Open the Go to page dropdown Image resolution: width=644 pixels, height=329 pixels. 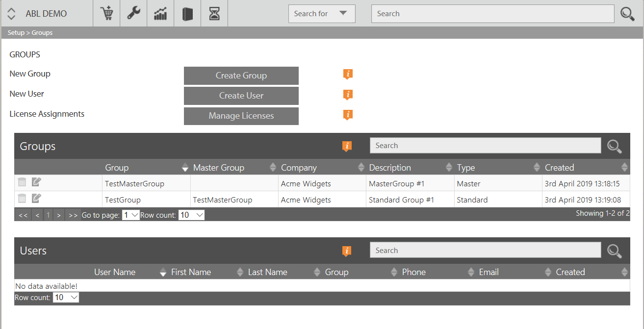[x=131, y=215]
